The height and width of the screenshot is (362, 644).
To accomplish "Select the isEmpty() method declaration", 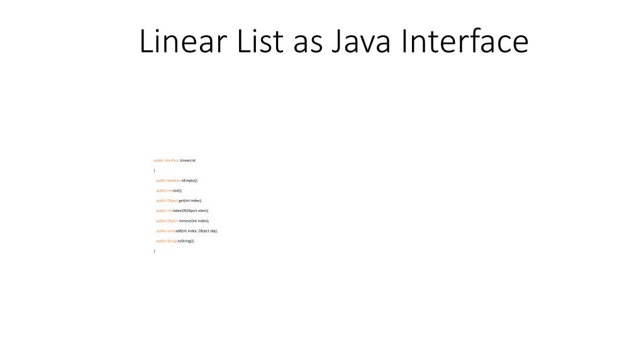I will 177,180.
